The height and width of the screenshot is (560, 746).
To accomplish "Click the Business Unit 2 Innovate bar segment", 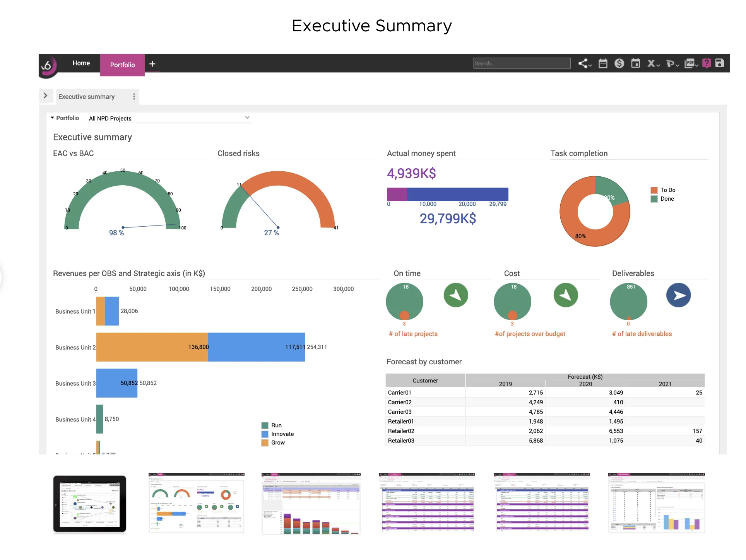I will (x=257, y=347).
